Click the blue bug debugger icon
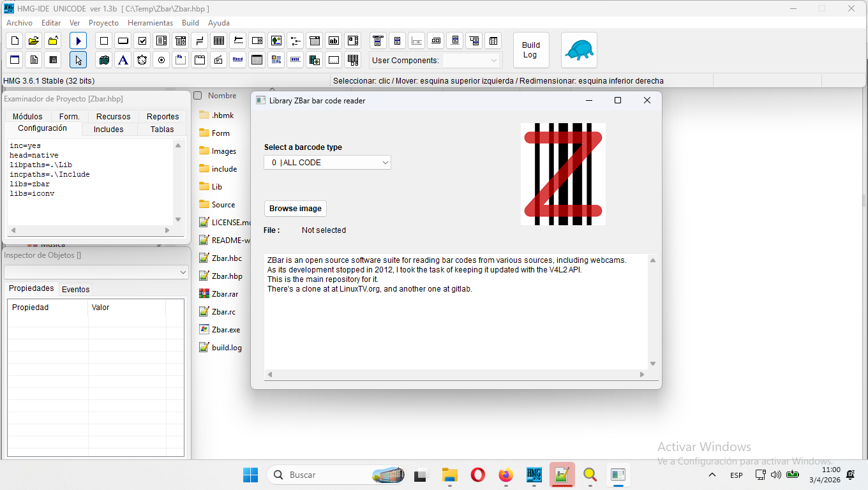 coord(579,50)
